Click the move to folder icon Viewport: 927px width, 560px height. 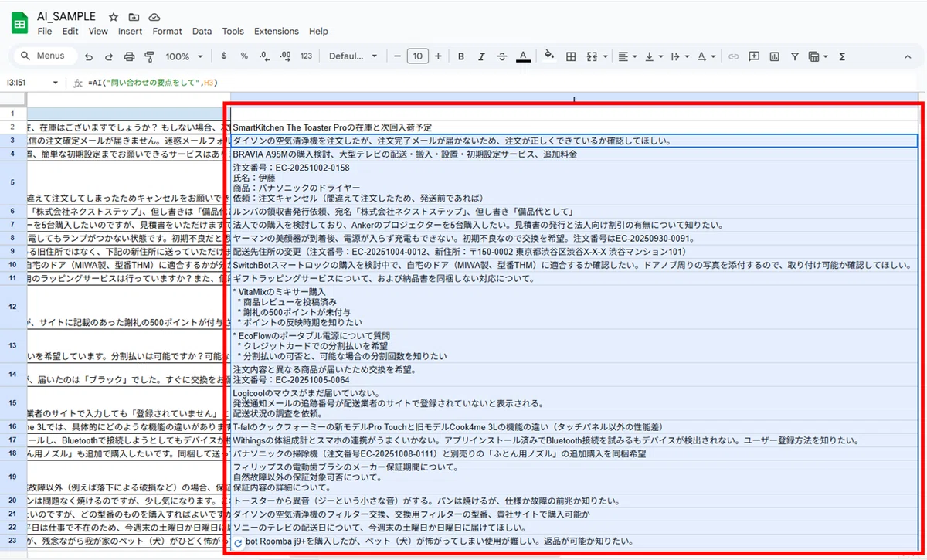134,17
